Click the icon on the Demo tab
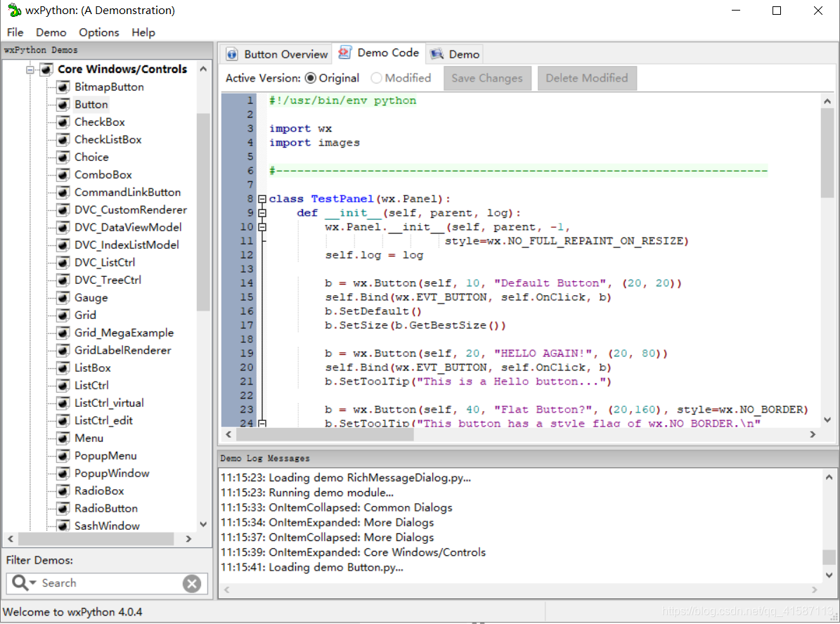The image size is (840, 624). pyautogui.click(x=437, y=53)
